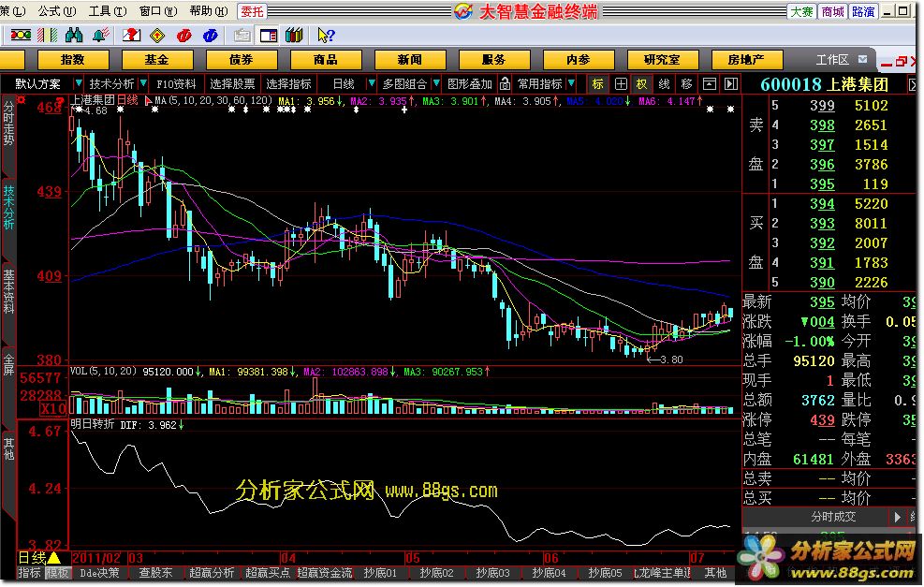Click the red sun icon at chart corner
The height and width of the screenshot is (587, 924).
(22, 99)
